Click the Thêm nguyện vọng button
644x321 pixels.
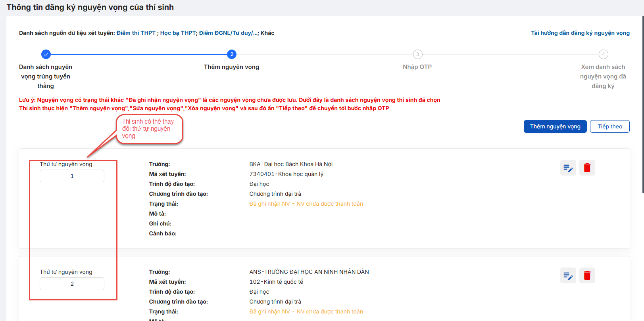[x=555, y=126]
